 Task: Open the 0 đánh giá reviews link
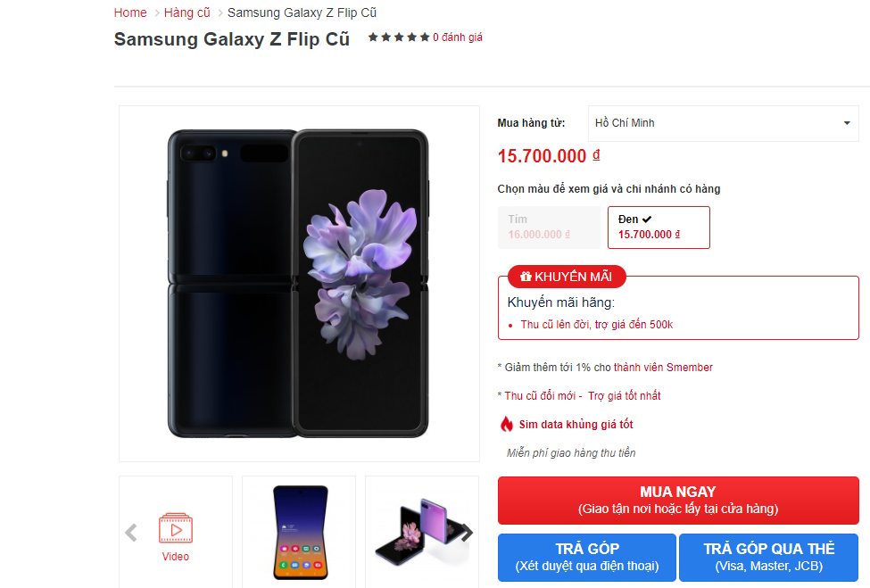click(458, 37)
